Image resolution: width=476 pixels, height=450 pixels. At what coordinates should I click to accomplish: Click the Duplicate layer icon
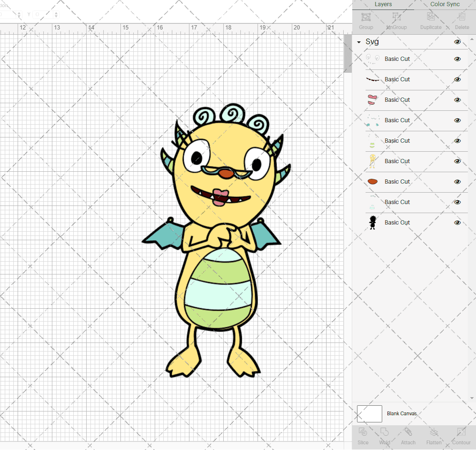pos(431,17)
